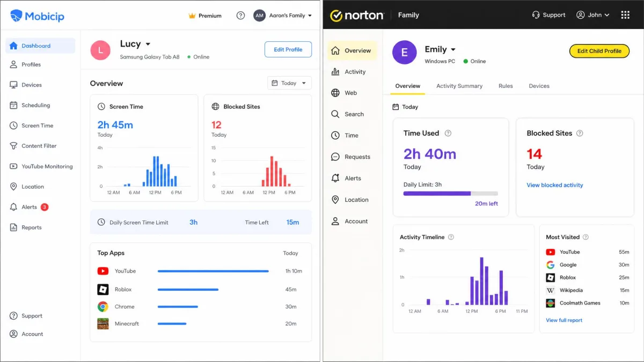The image size is (644, 362).
Task: Click the Reports icon in Mobicip sidebar
Action: (13, 227)
